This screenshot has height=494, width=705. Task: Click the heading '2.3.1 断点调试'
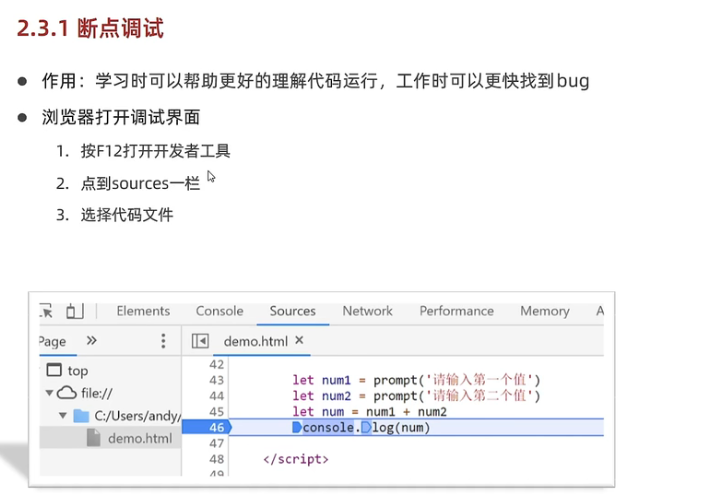coord(90,28)
